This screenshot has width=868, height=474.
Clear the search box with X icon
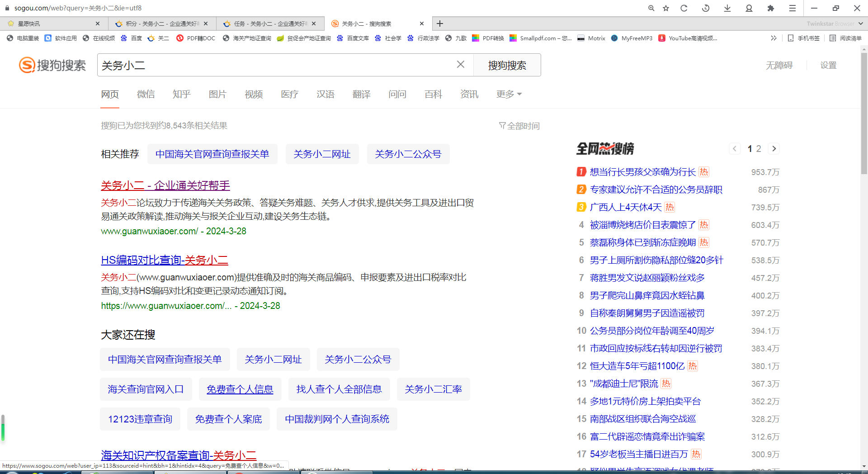click(x=461, y=65)
